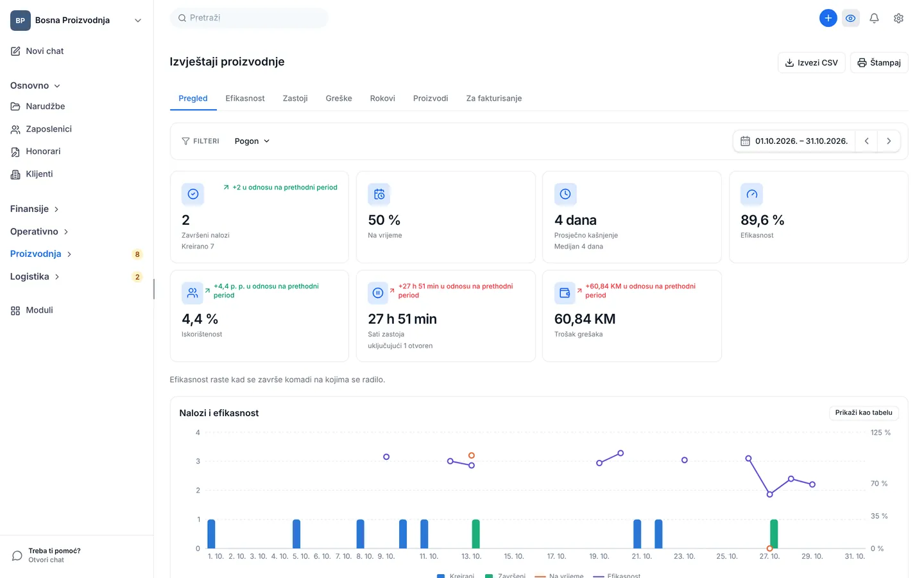Click the Trošak grešaka wallet icon
The height and width of the screenshot is (578, 924).
(x=565, y=293)
